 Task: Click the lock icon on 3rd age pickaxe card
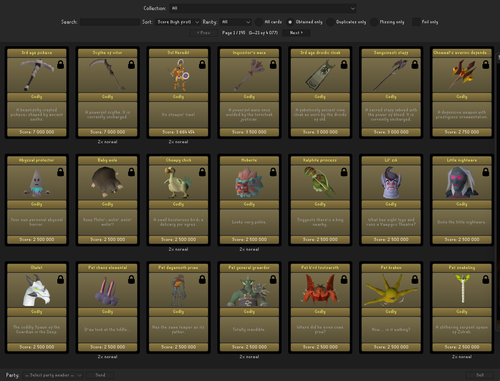point(60,64)
